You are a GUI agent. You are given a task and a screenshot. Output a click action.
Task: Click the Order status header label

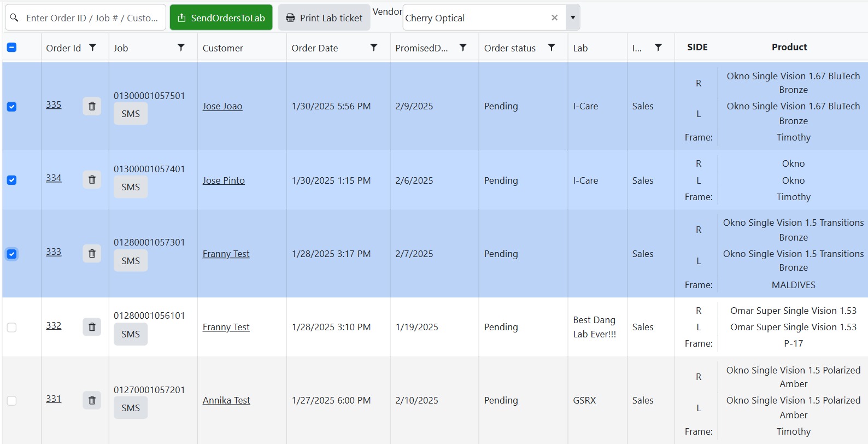click(510, 48)
